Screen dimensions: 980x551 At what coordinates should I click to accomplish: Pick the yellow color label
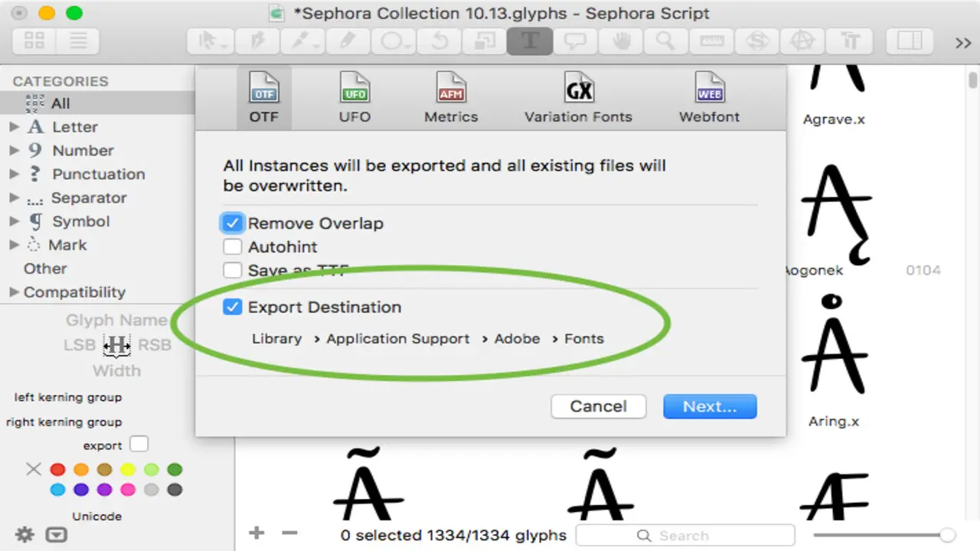click(128, 469)
